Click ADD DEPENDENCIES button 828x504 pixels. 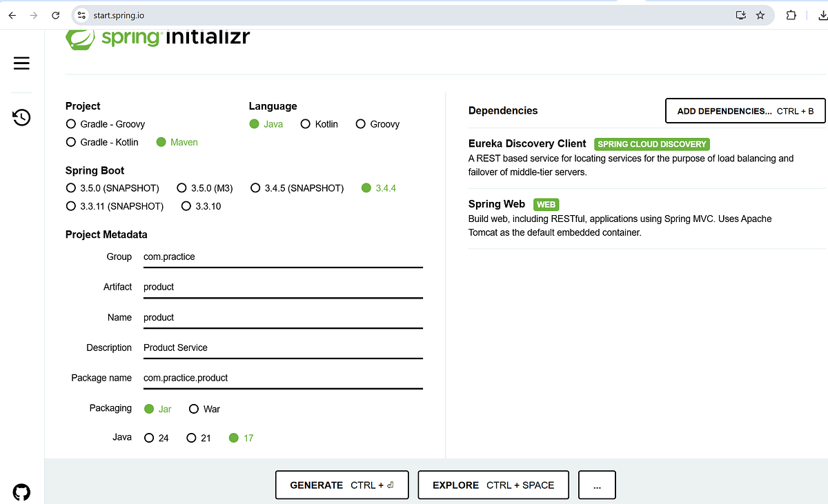pyautogui.click(x=745, y=111)
